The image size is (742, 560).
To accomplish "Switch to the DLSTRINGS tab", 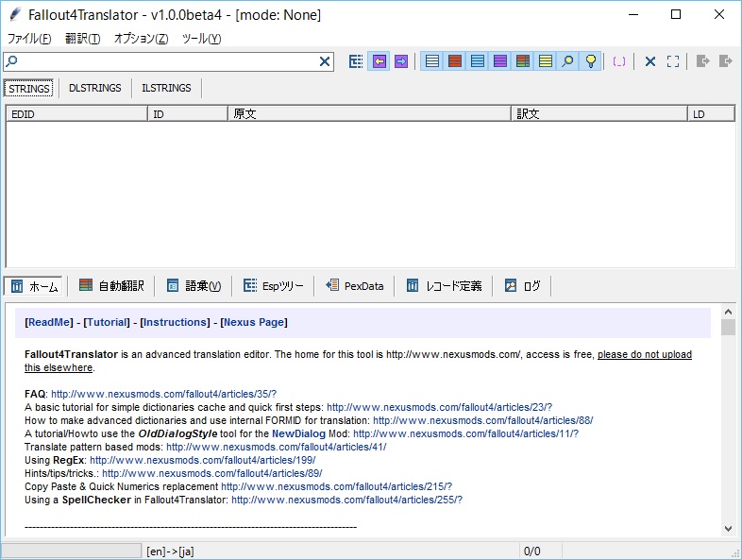I will point(95,88).
